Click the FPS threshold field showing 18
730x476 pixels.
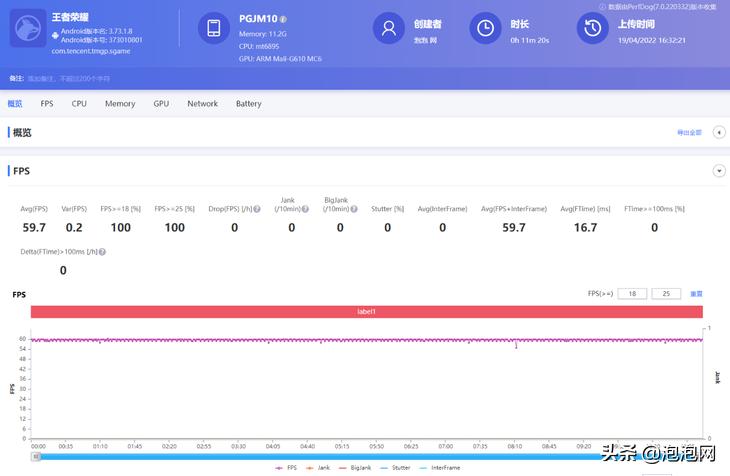click(x=631, y=294)
